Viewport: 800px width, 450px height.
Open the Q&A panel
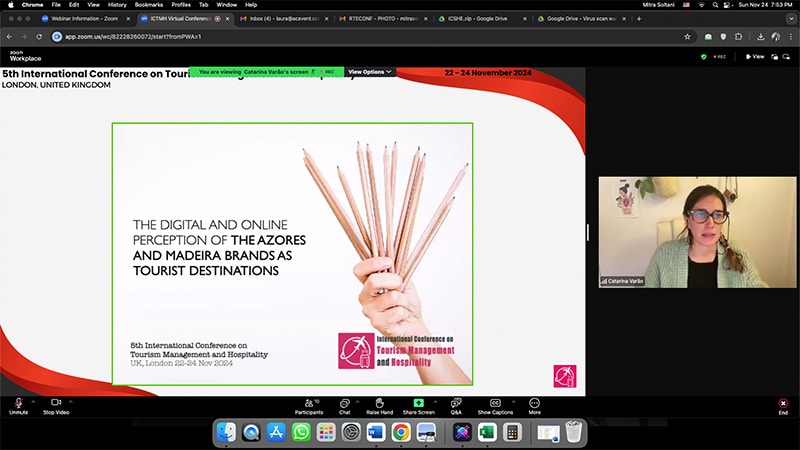pyautogui.click(x=456, y=403)
